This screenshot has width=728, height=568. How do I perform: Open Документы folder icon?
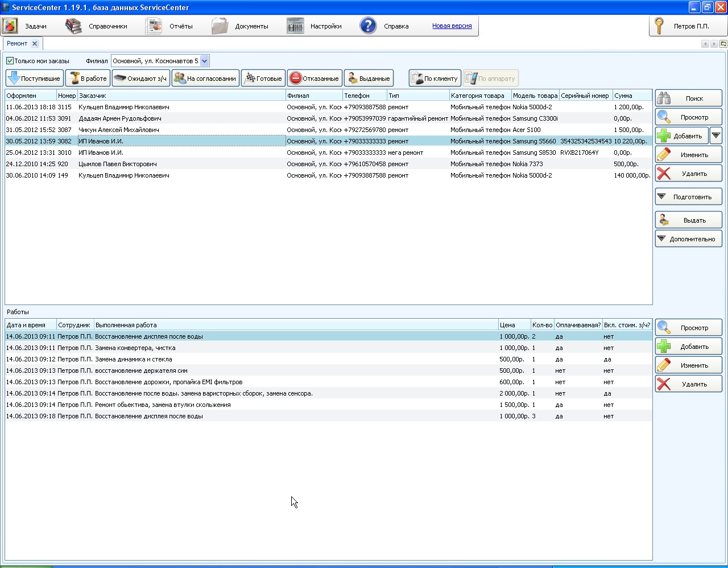[220, 26]
